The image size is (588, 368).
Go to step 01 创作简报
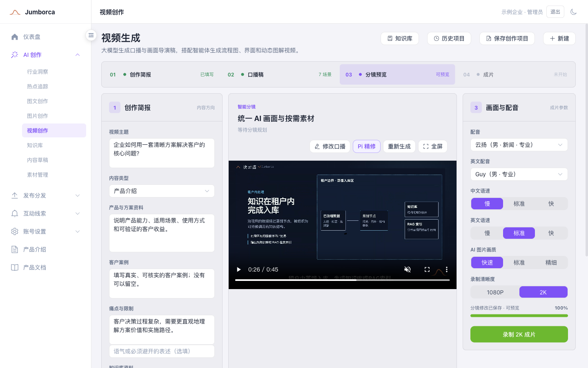162,74
